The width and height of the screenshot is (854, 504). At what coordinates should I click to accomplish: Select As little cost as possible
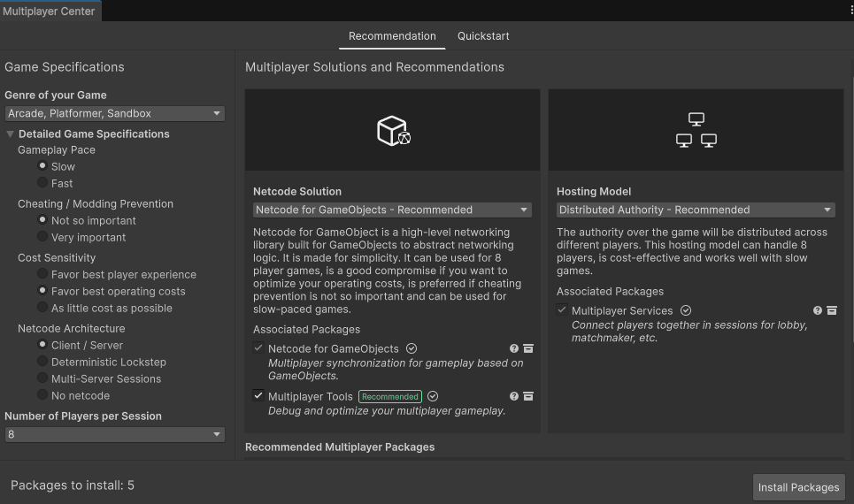(42, 308)
